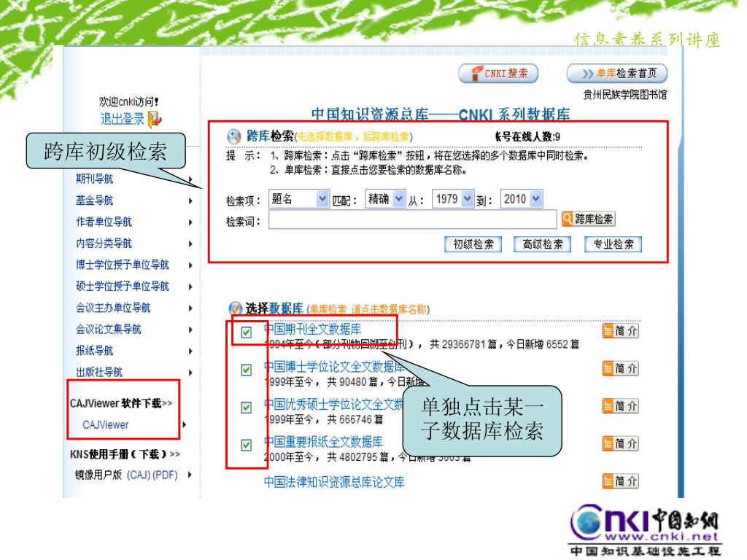
Task: Open 简介 icon for 中国重要报纸全文数据库
Action: pos(620,443)
